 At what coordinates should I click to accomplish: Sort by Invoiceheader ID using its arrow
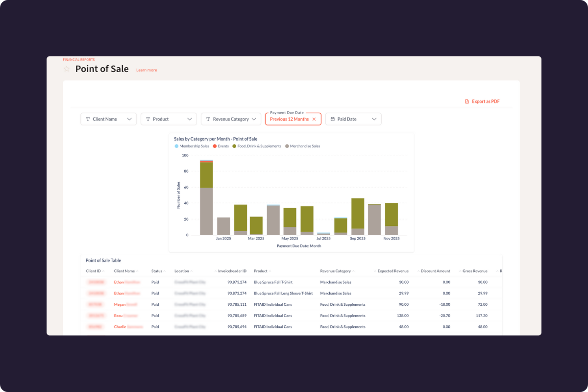[215, 271]
